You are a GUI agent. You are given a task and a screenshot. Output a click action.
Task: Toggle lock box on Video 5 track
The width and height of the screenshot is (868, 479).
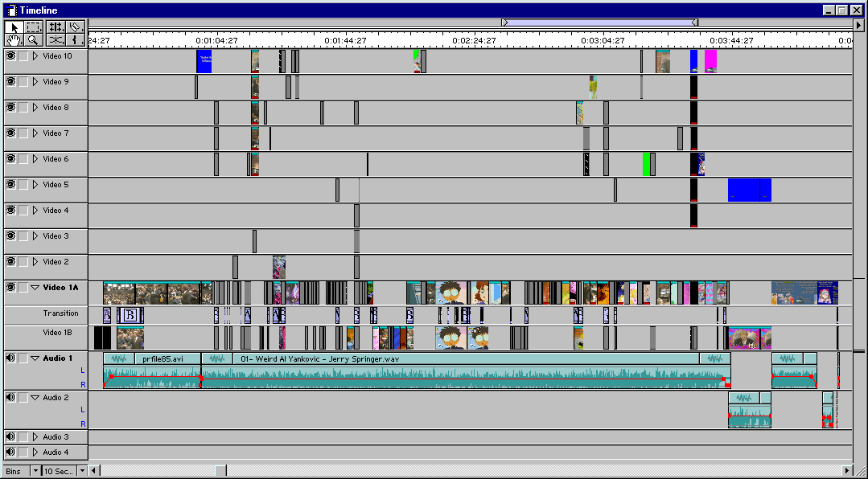pyautogui.click(x=23, y=185)
